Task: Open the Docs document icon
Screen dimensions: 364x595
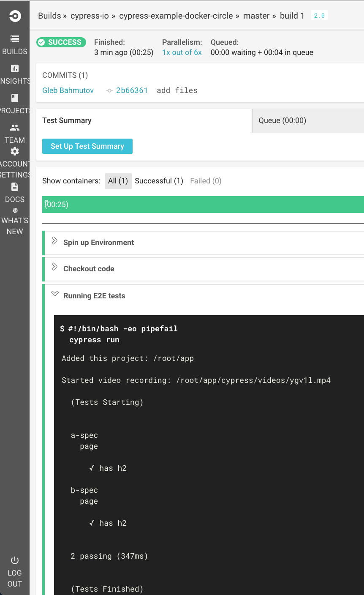Action: coord(15,187)
